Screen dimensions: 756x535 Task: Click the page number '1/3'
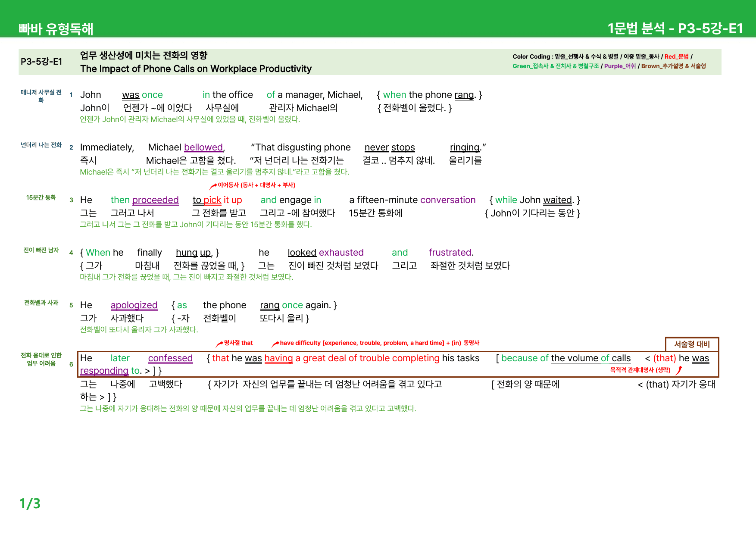click(x=30, y=504)
